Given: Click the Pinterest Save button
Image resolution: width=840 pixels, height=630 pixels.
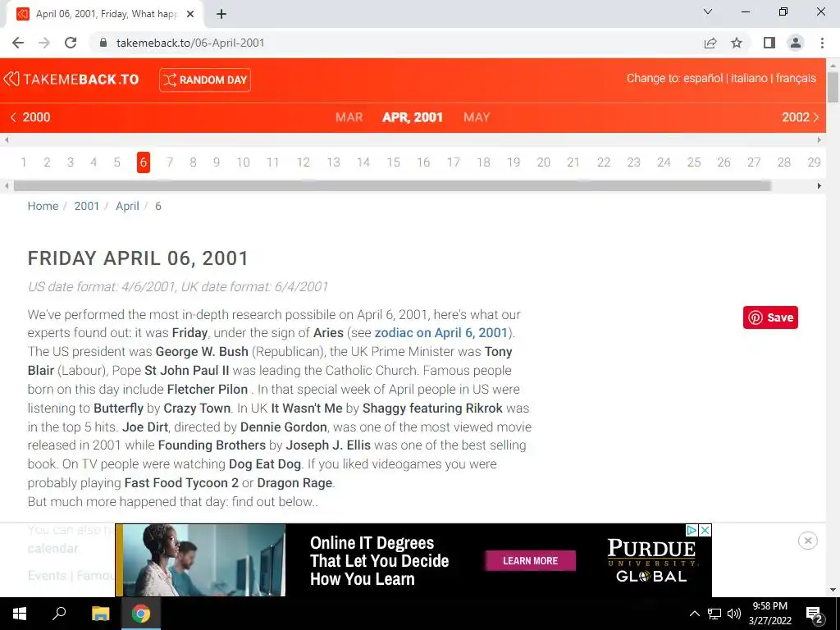Looking at the screenshot, I should point(770,317).
